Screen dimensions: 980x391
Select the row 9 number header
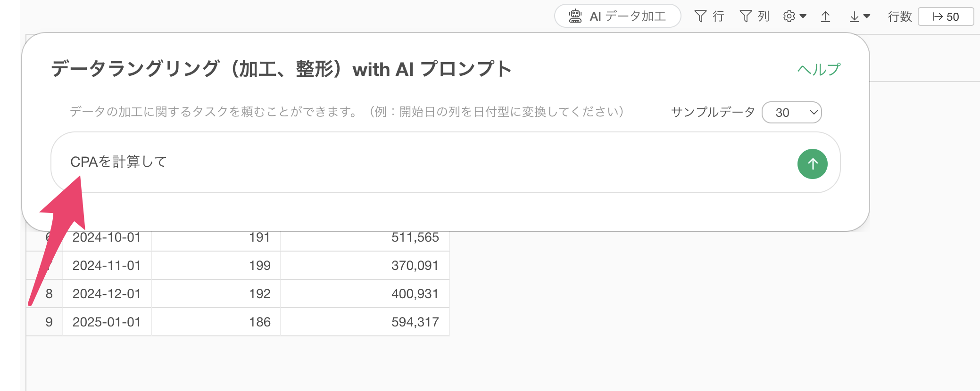[49, 322]
